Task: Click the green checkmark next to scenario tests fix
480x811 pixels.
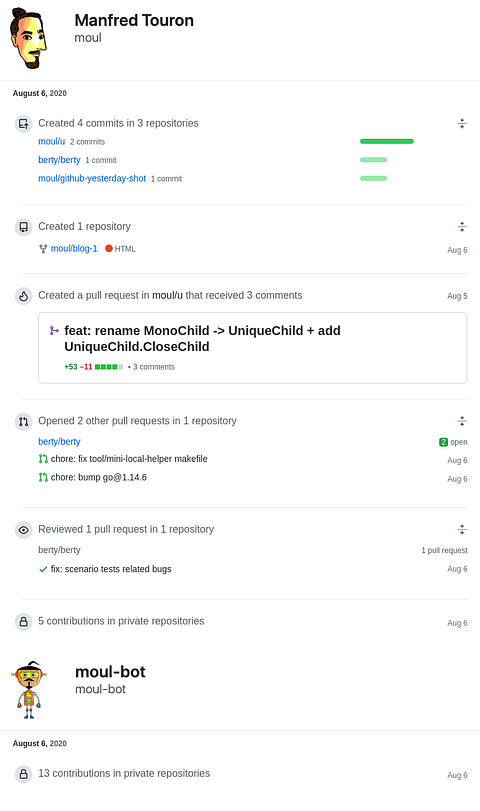Action: click(43, 569)
